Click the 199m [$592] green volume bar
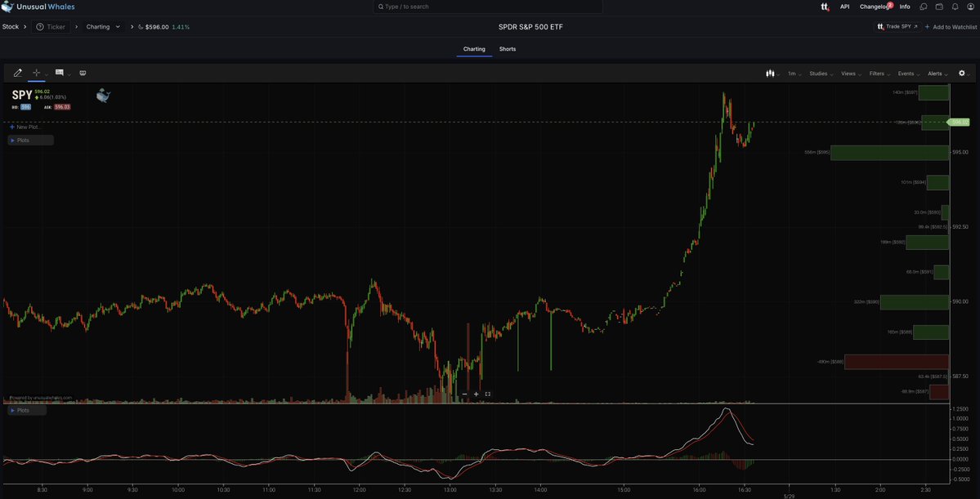 tap(928, 243)
